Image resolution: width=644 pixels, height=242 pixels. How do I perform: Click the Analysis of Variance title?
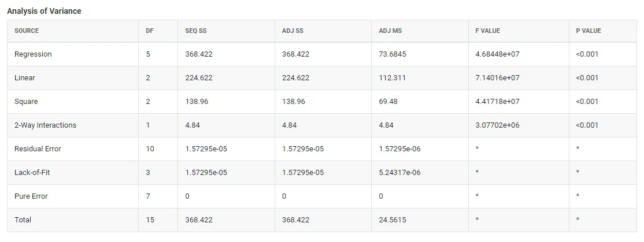[44, 11]
